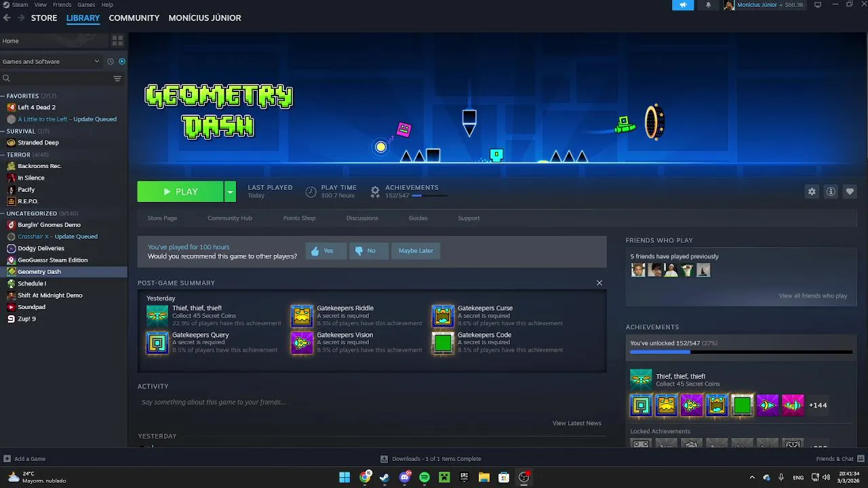Expand the Games and Software dropdown

[x=52, y=61]
